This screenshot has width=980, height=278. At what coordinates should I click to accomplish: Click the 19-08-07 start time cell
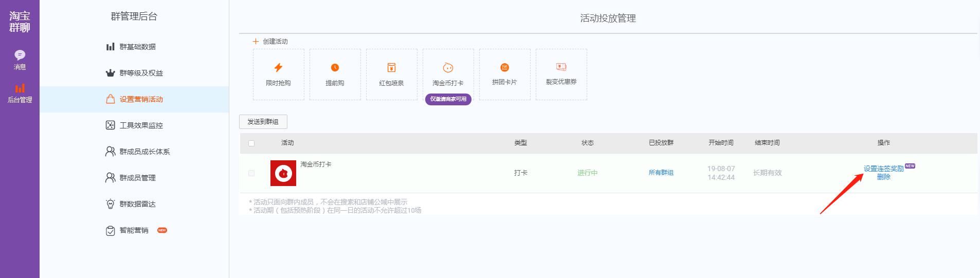point(721,173)
